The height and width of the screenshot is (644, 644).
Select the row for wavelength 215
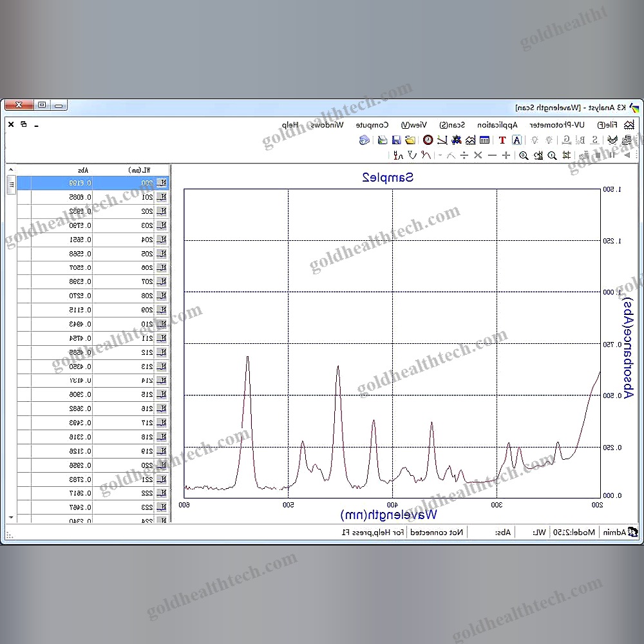pyautogui.click(x=93, y=394)
